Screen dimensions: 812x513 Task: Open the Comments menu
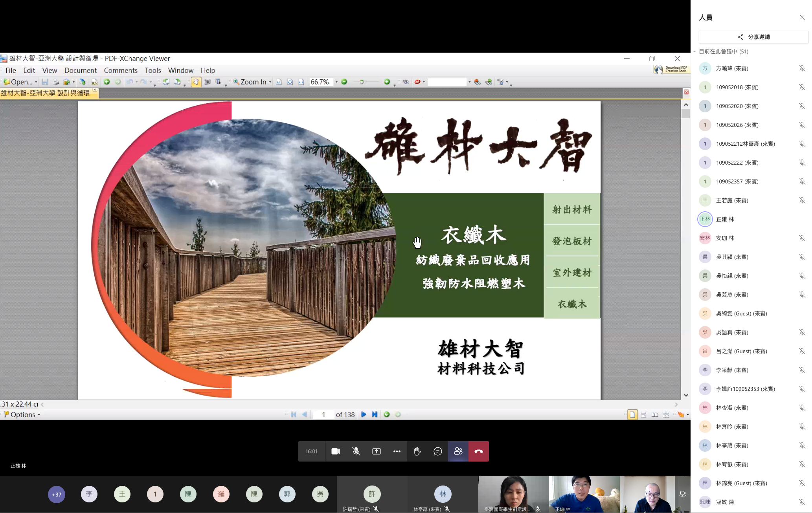tap(120, 70)
